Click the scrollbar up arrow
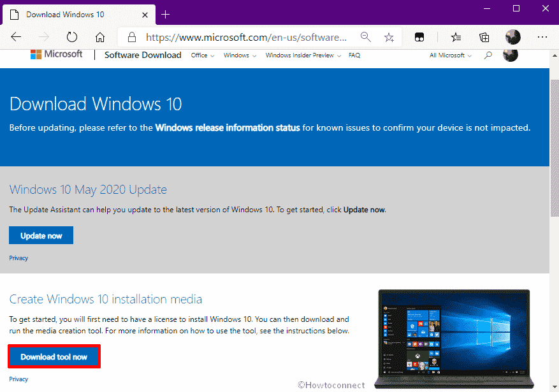 click(555, 55)
